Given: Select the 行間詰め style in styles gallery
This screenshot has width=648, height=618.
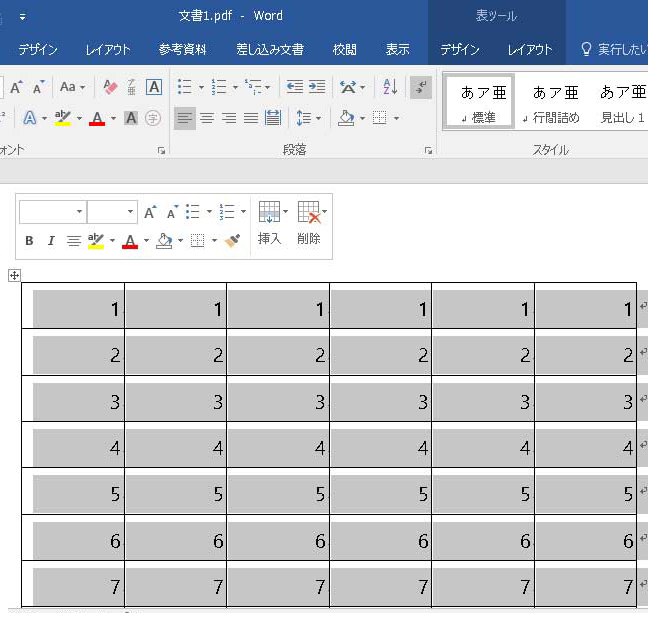Looking at the screenshot, I should 555,104.
